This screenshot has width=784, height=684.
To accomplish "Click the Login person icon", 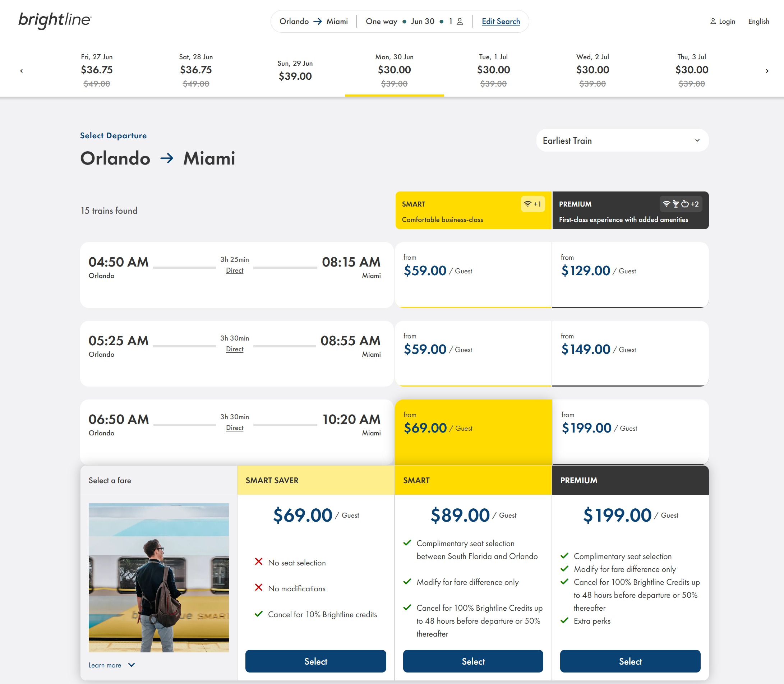I will [712, 22].
